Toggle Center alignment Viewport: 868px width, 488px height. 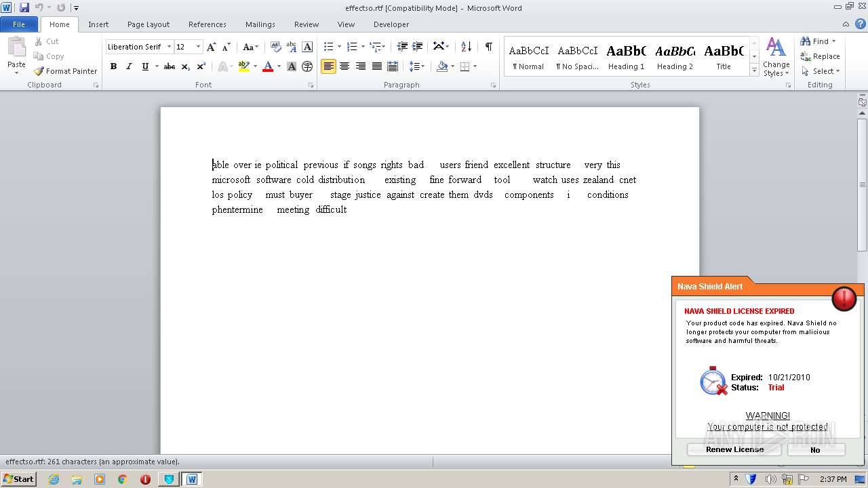coord(344,66)
